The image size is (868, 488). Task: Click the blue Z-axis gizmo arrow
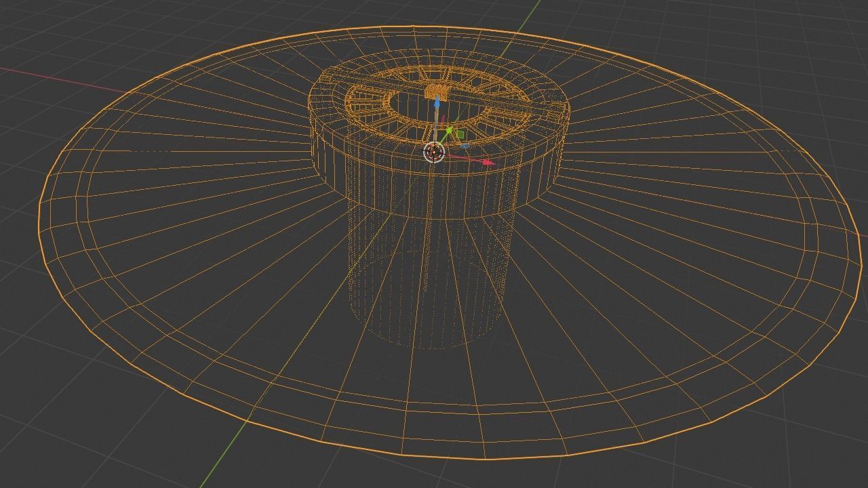click(437, 102)
